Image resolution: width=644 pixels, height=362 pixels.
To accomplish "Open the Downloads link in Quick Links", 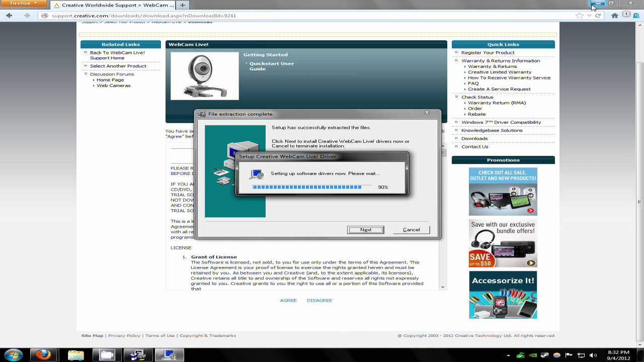I will (474, 138).
